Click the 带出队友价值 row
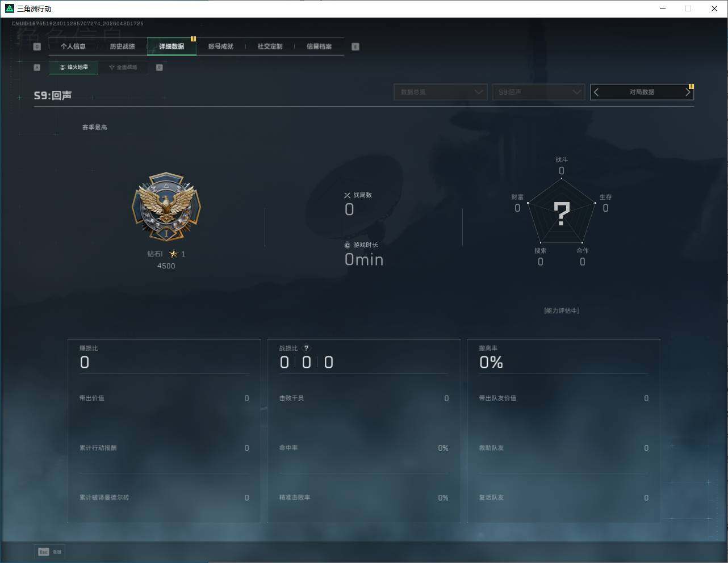728x563 pixels. point(564,398)
